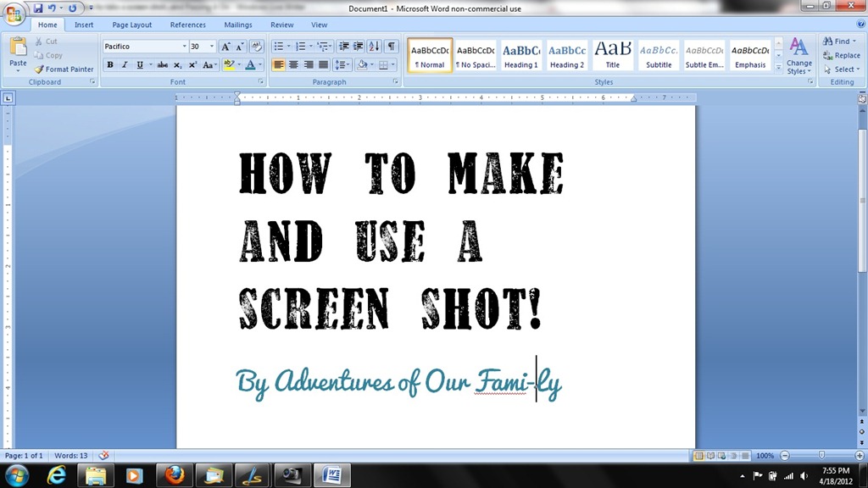Open the multilevel list menu
Viewport: 868px width, 488px height.
point(325,47)
